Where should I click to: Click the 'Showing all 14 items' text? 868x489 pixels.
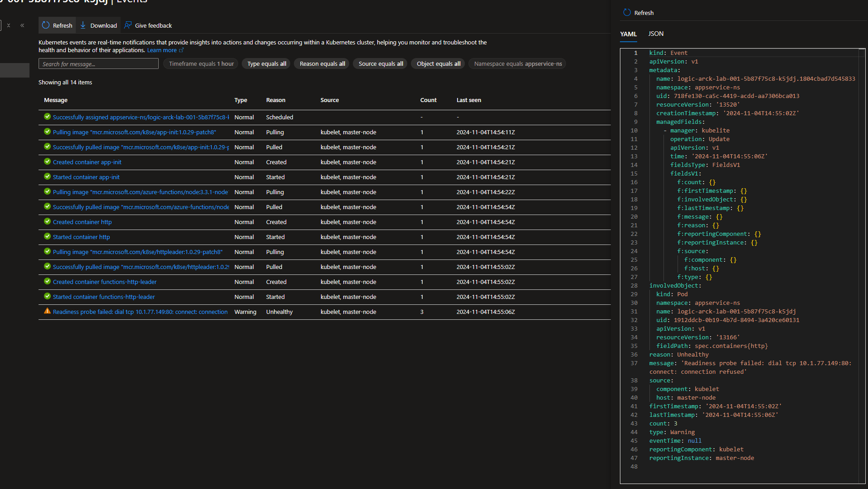pos(65,83)
